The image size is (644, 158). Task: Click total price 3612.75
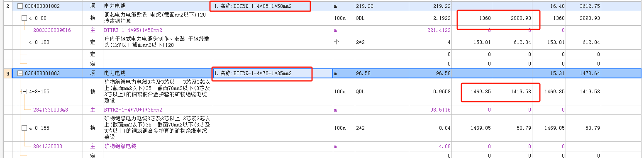589,6
